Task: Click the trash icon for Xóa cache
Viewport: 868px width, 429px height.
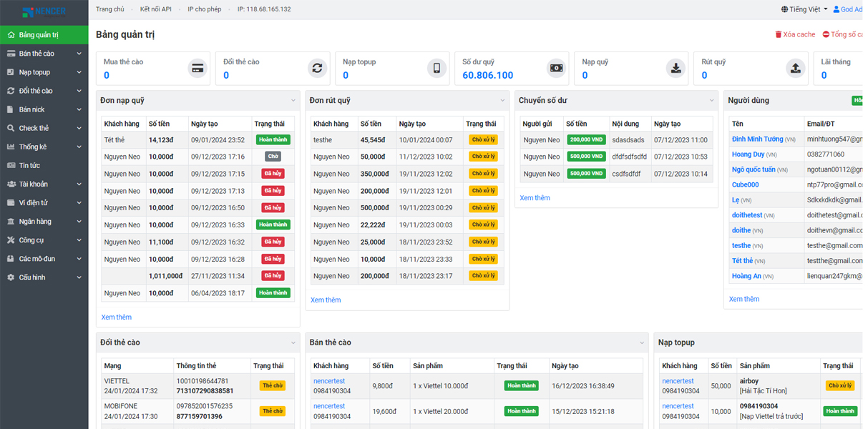Action: pos(779,34)
